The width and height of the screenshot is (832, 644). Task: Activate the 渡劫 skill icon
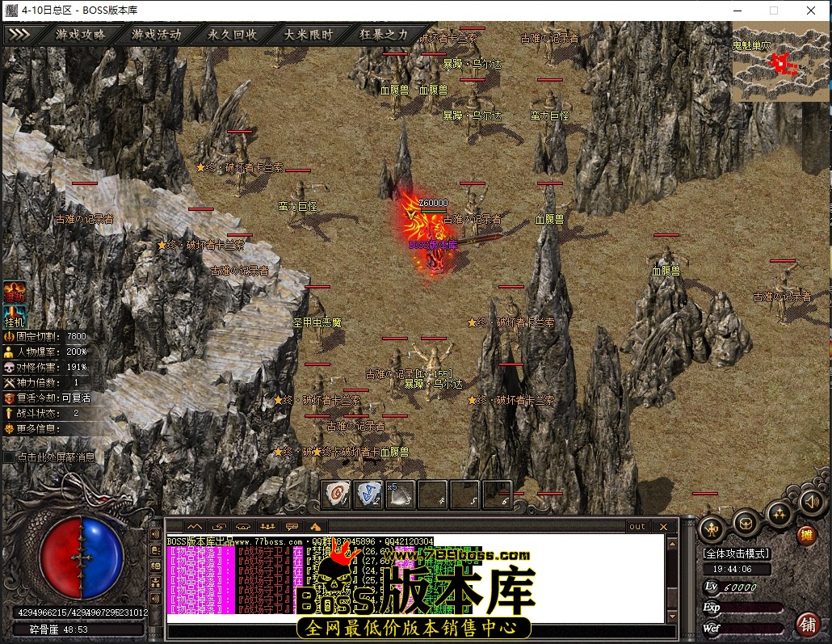click(x=15, y=293)
